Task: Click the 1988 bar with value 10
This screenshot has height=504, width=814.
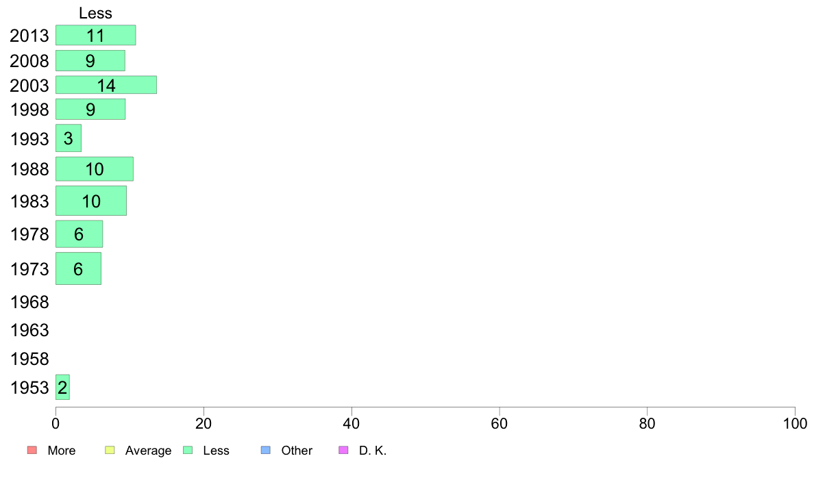Action: click(x=94, y=169)
